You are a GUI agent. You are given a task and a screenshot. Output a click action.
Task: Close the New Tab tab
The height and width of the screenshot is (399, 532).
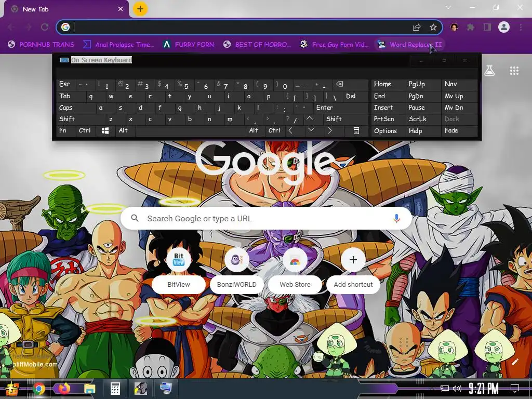[x=121, y=9]
